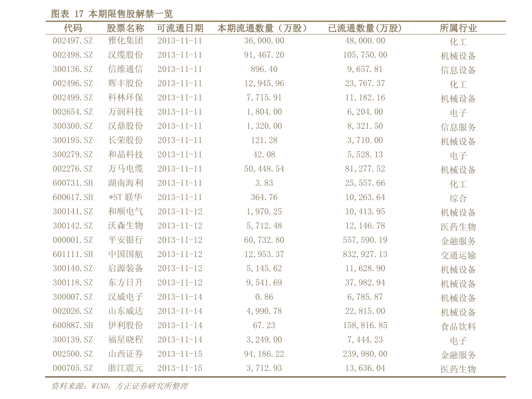
Task: Click the stock name 平安银行
Action: pos(126,240)
